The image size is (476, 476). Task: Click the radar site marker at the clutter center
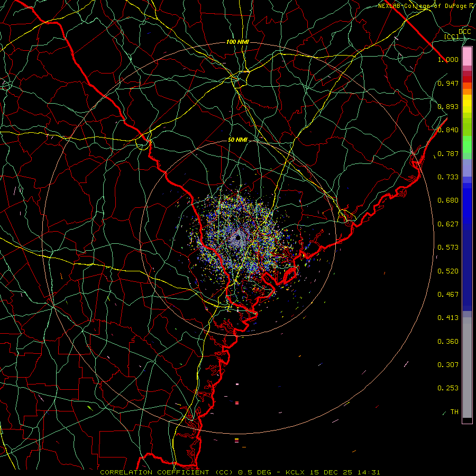click(238, 237)
